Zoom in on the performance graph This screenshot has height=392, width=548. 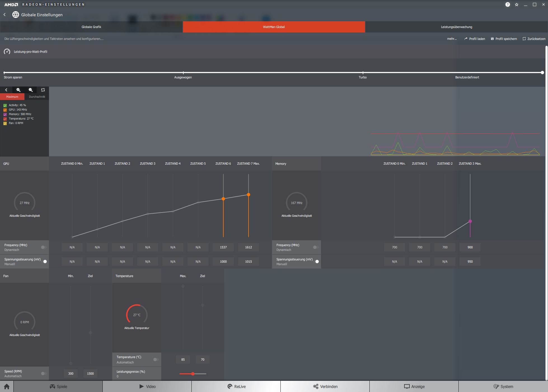[18, 90]
